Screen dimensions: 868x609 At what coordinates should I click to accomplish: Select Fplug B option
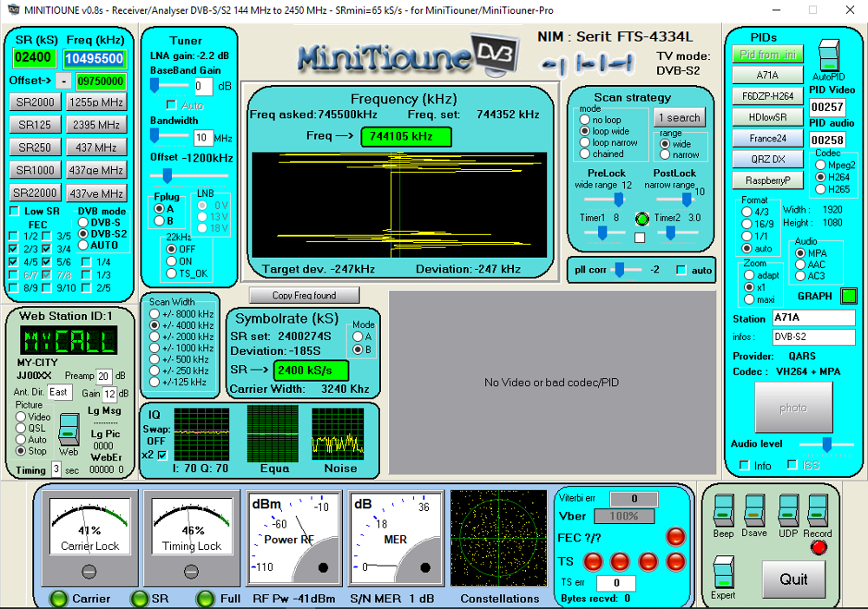(160, 220)
